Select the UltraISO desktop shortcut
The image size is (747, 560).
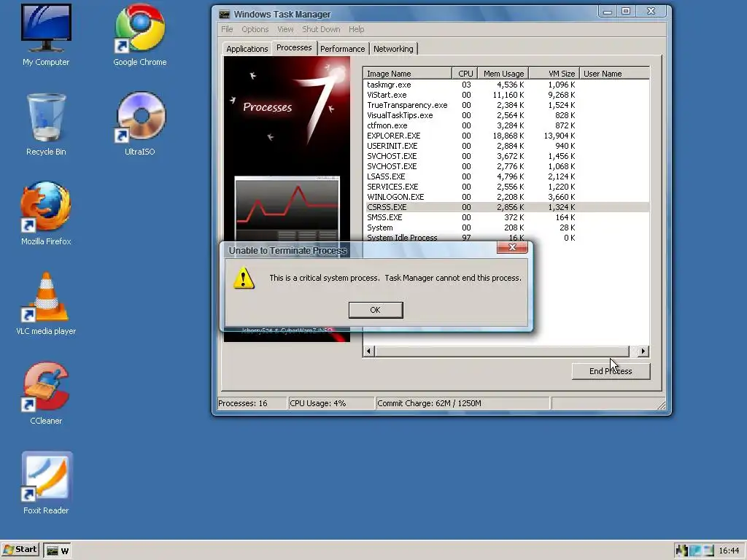coord(139,124)
